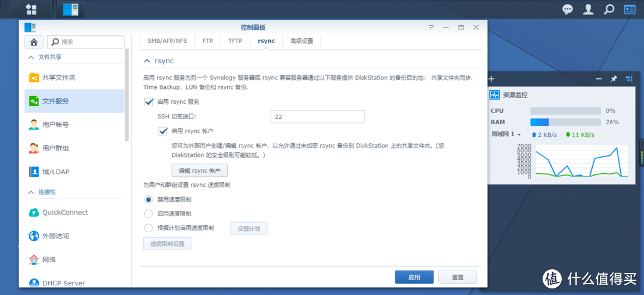This screenshot has height=295, width=644.
Task: Switch to the SMB/AFP/NFS tab
Action: [x=167, y=41]
